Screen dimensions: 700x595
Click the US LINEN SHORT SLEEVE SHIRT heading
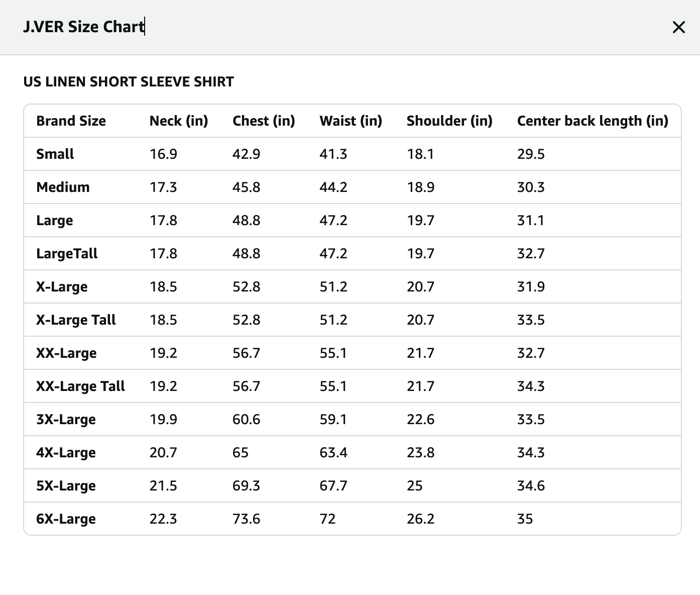pyautogui.click(x=129, y=82)
